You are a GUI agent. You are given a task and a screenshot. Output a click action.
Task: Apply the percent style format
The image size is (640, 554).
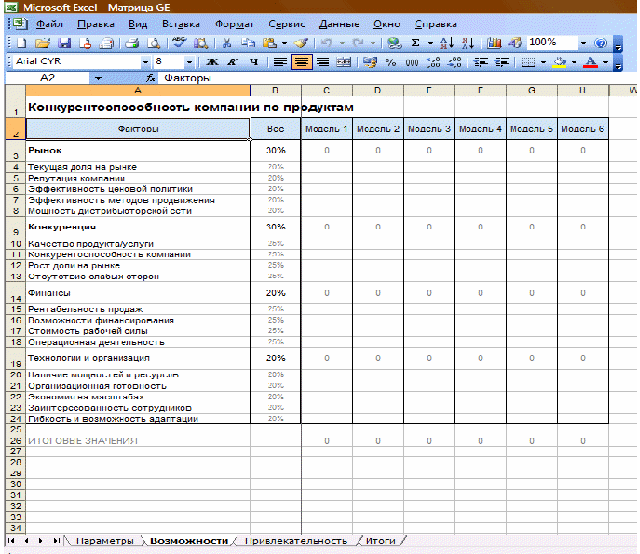click(x=391, y=62)
